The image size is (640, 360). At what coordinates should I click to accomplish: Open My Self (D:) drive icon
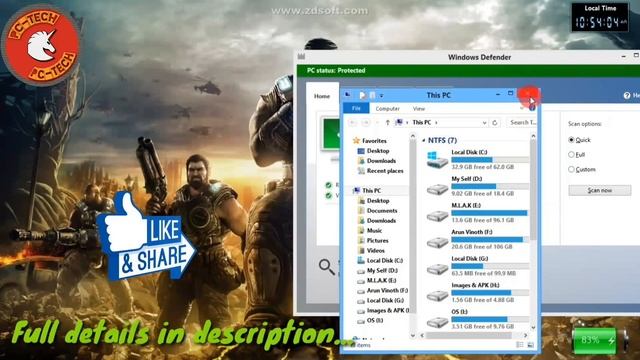(x=437, y=189)
